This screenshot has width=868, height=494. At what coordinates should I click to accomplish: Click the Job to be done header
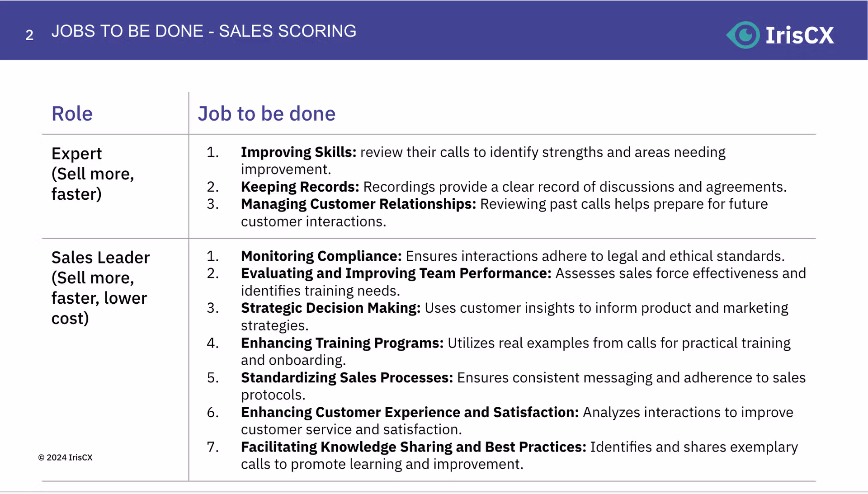point(266,113)
